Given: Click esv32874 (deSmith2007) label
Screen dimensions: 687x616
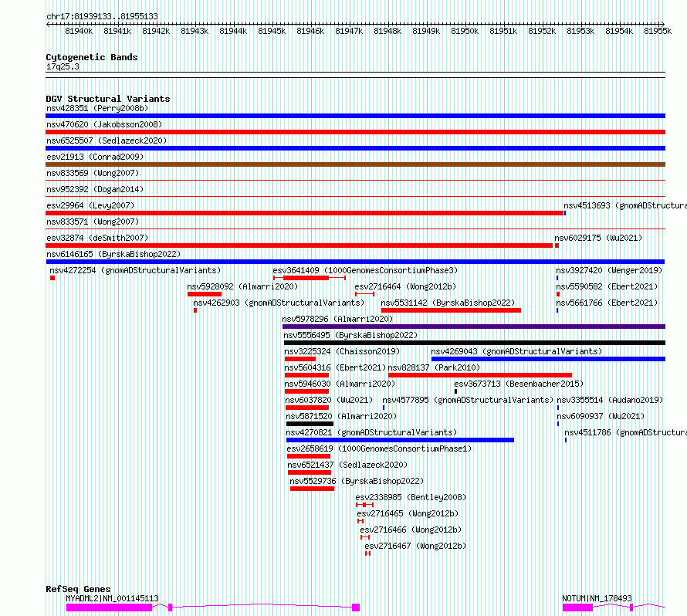Looking at the screenshot, I should pos(97,238).
